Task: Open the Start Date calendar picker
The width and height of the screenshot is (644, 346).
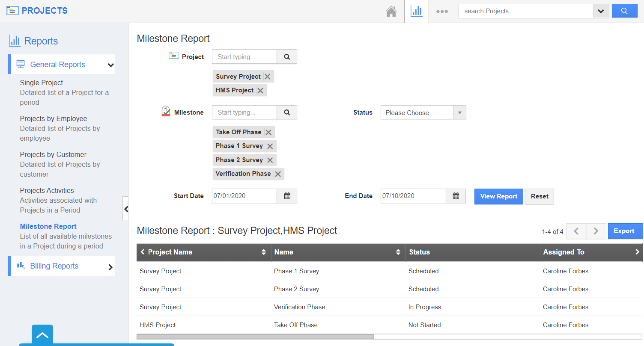Action: click(287, 196)
